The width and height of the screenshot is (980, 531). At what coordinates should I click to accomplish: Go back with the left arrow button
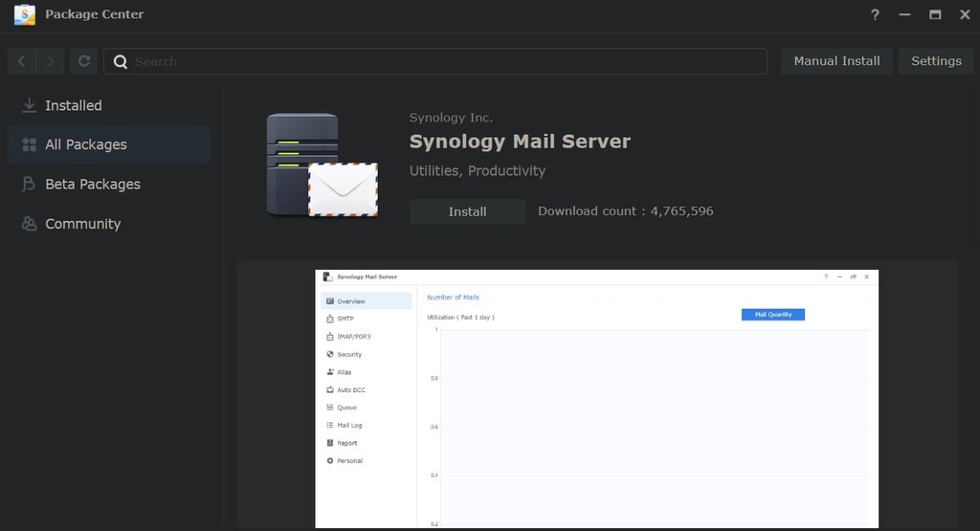(22, 61)
